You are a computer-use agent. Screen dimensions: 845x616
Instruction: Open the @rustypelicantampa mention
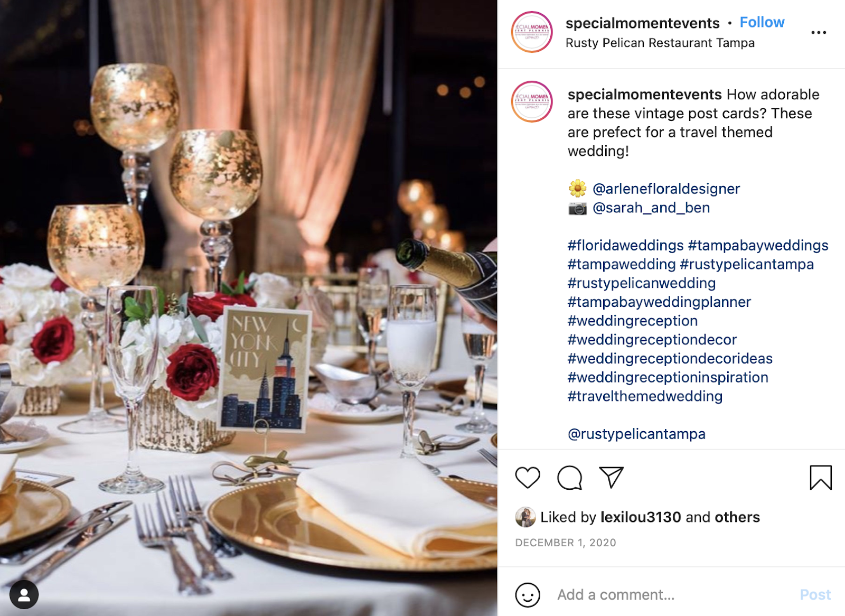coord(636,434)
